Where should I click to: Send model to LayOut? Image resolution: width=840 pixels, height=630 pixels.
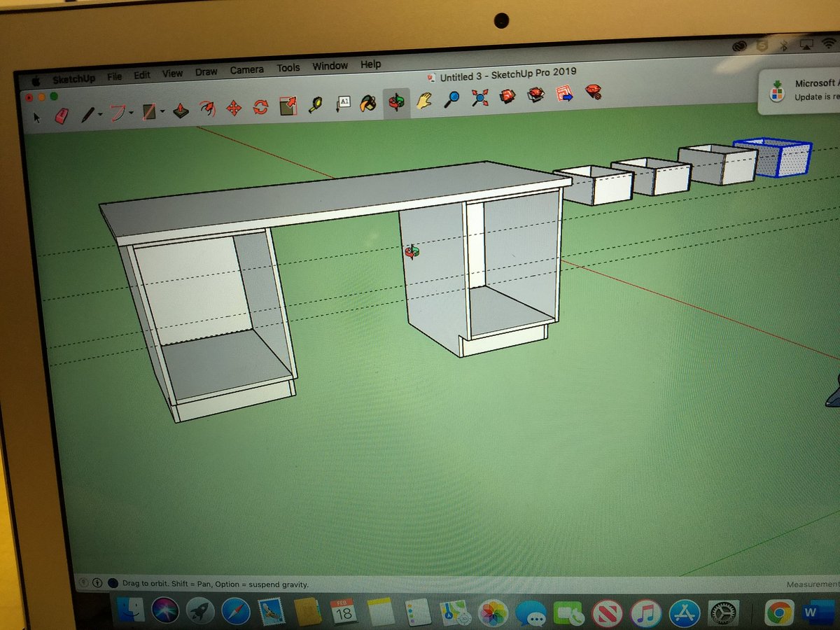point(564,93)
